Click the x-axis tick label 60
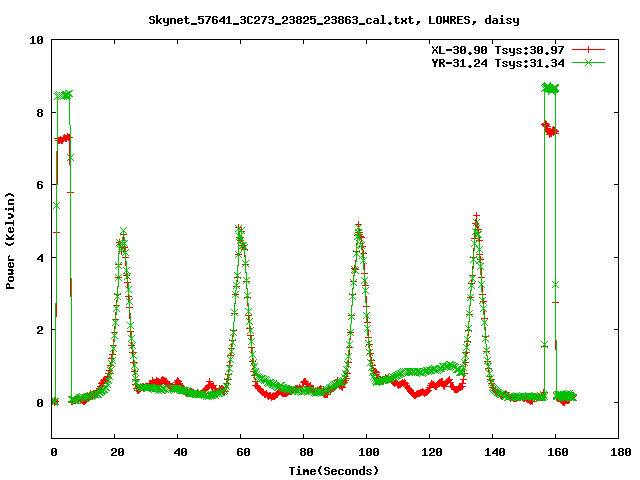This screenshot has width=640, height=480. pos(243,452)
